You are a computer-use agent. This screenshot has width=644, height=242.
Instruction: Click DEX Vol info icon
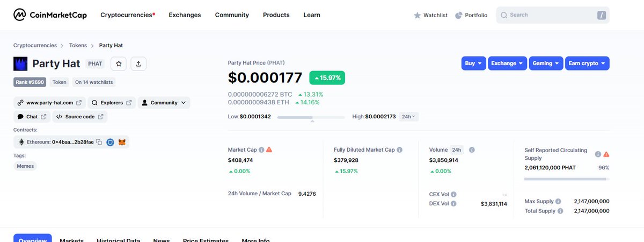[x=453, y=204]
